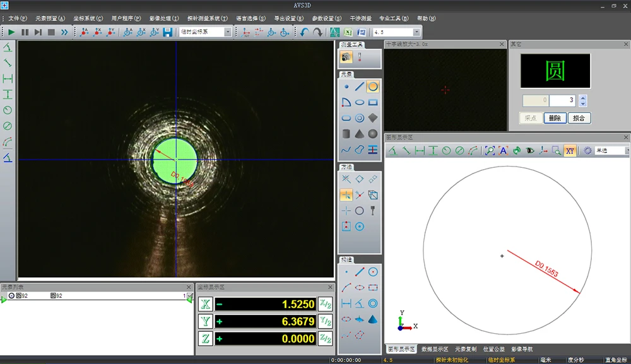Viewport: 631px width, 364px height.
Task: Select the circle element tool
Action: coord(373,86)
